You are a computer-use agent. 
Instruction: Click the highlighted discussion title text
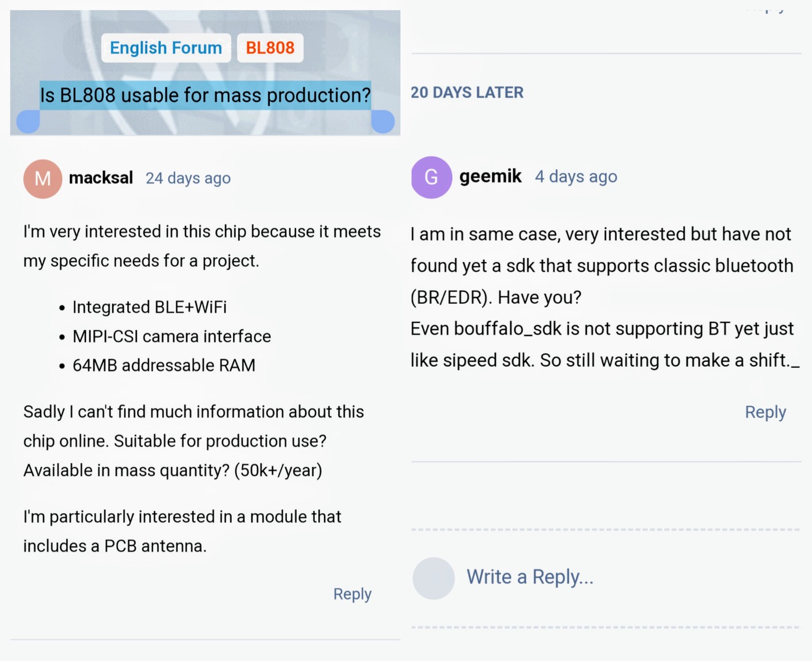pyautogui.click(x=205, y=95)
